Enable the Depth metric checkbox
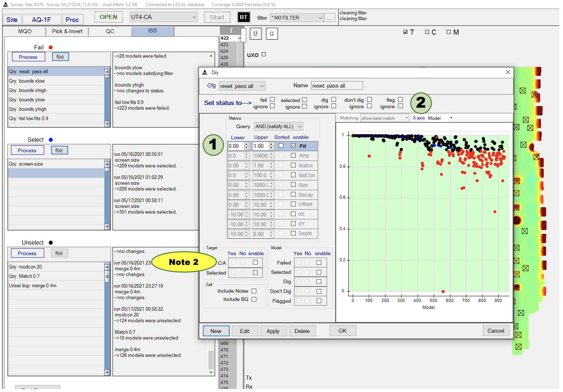Viewport: 563px width, 392px height. [x=293, y=233]
